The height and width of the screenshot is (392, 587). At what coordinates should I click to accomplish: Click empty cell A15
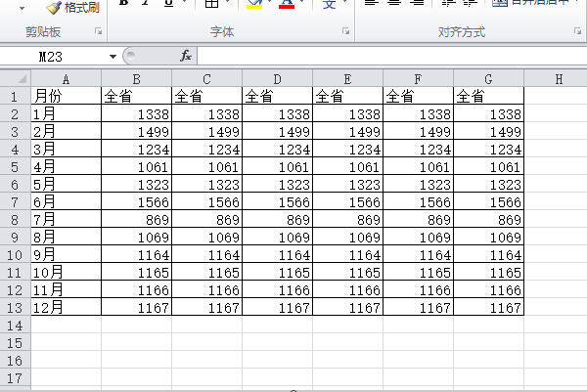pyautogui.click(x=66, y=342)
